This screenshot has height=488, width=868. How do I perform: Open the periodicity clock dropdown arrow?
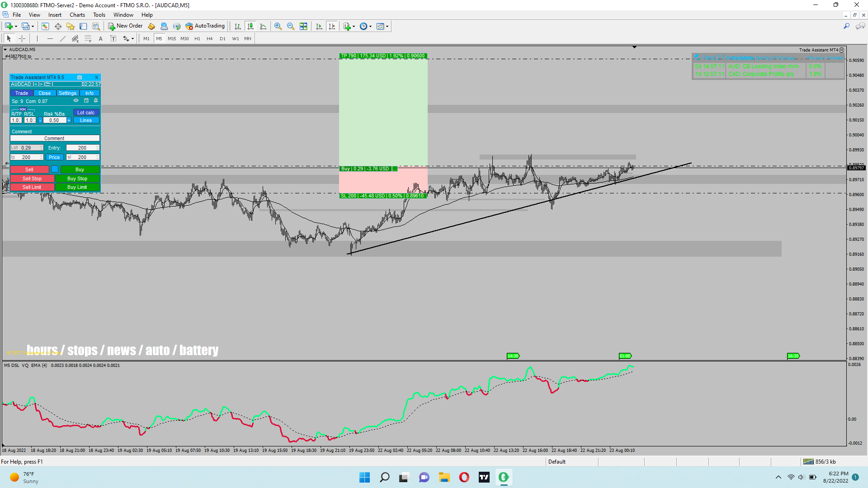click(x=371, y=26)
